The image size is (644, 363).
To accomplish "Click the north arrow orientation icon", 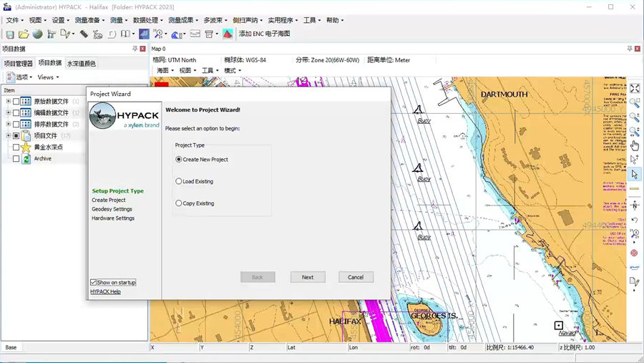I will click(x=635, y=205).
